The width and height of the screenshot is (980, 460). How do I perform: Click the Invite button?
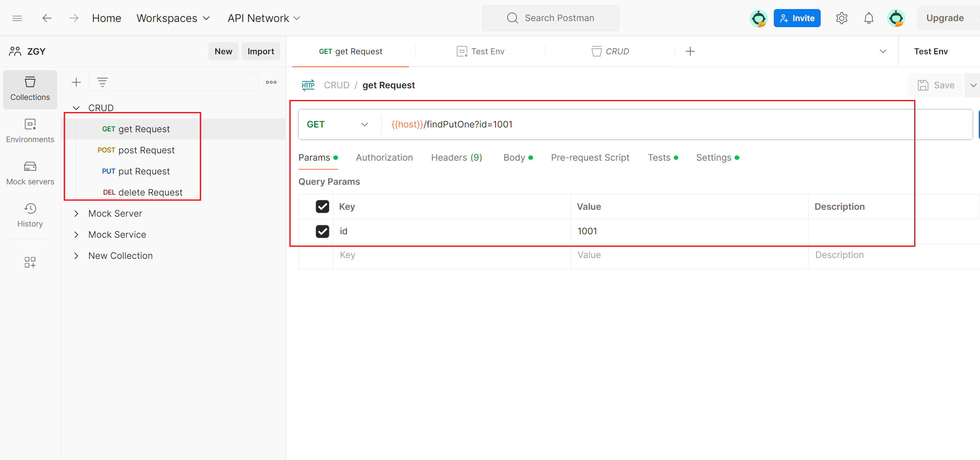(x=797, y=18)
